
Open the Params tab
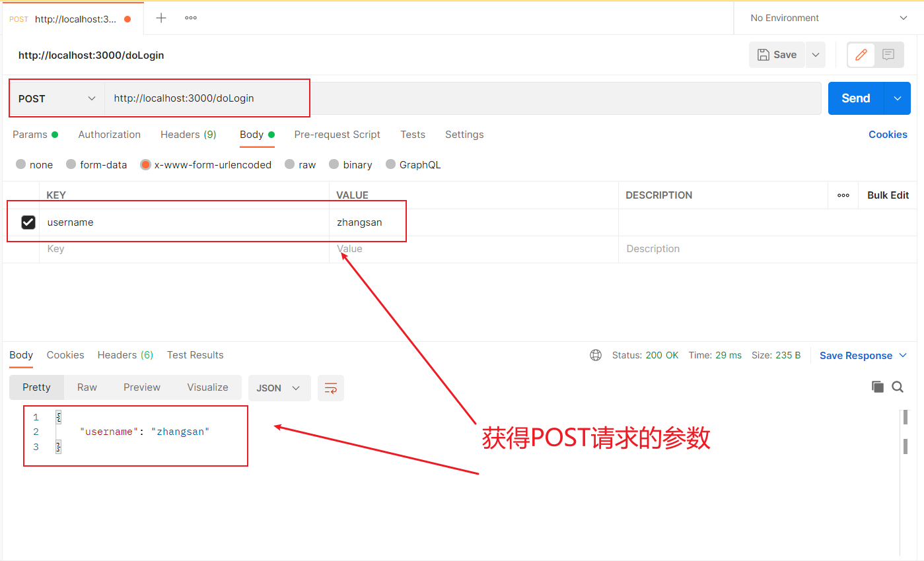[36, 135]
